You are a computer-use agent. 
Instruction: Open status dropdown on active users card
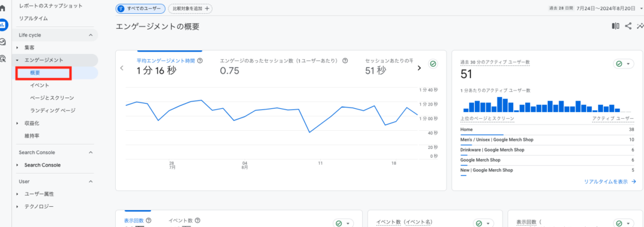click(623, 64)
